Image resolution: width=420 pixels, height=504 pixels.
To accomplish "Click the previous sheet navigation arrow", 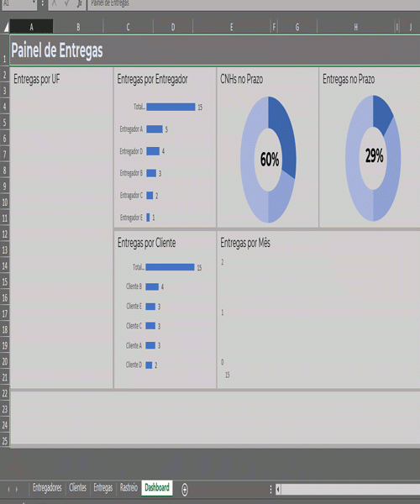I will [x=8, y=489].
